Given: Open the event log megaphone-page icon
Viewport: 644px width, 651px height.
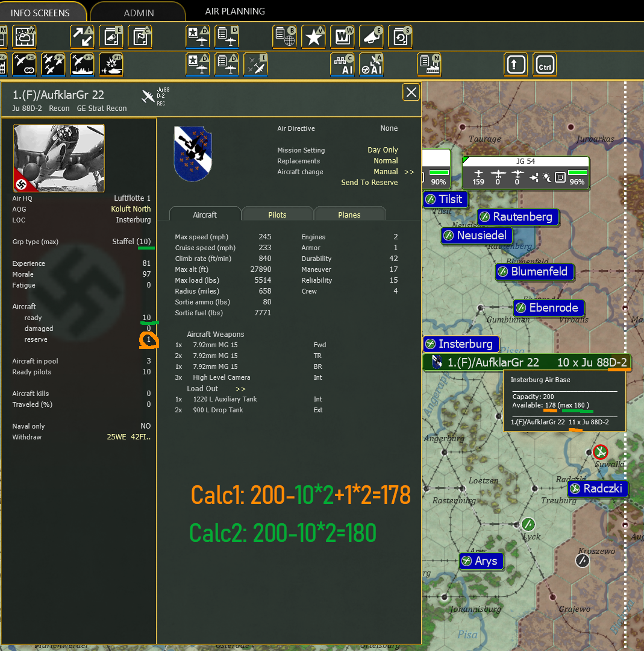Looking at the screenshot, I should tap(111, 37).
